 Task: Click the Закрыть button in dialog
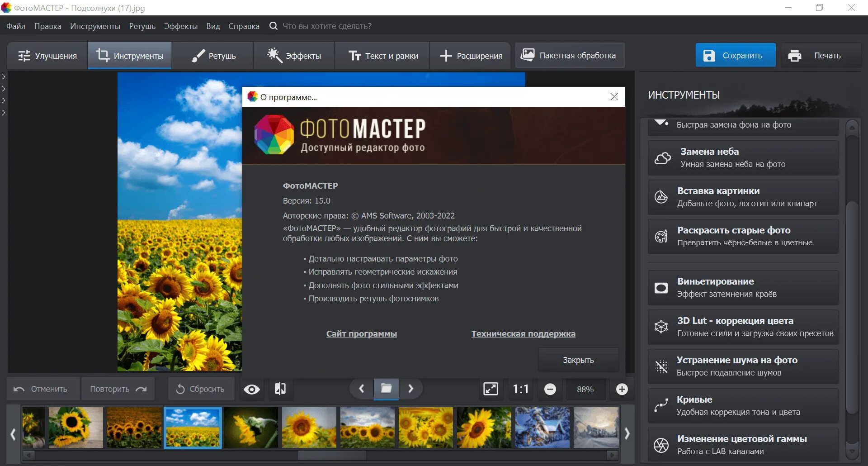[578, 360]
